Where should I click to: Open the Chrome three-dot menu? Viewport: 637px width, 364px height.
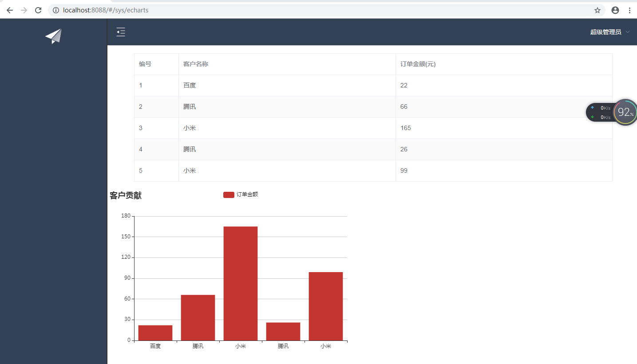point(629,10)
